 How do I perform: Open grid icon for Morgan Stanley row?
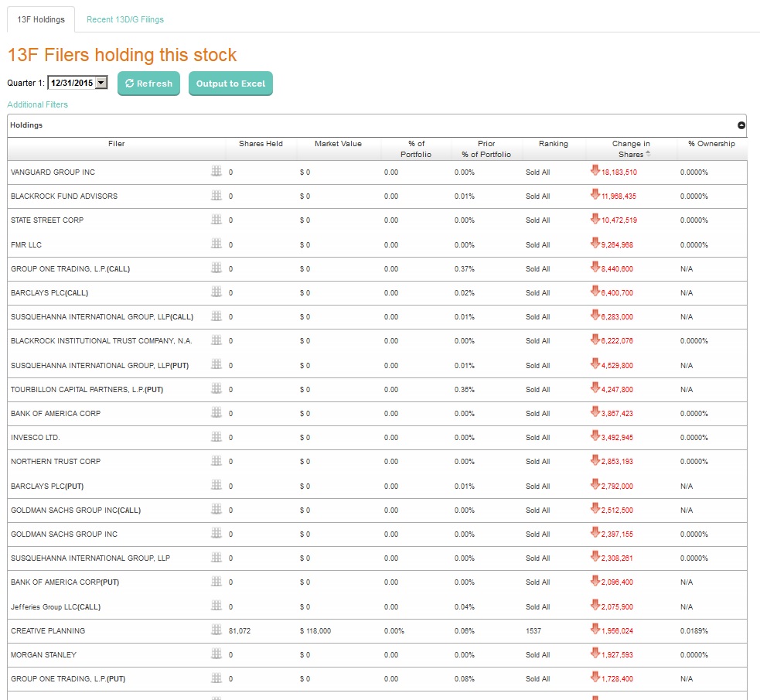216,654
